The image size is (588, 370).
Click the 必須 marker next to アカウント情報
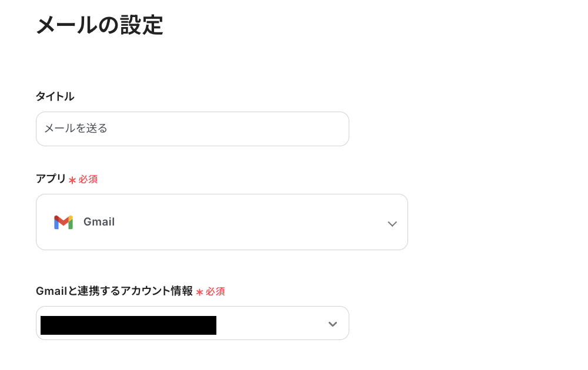pyautogui.click(x=215, y=291)
